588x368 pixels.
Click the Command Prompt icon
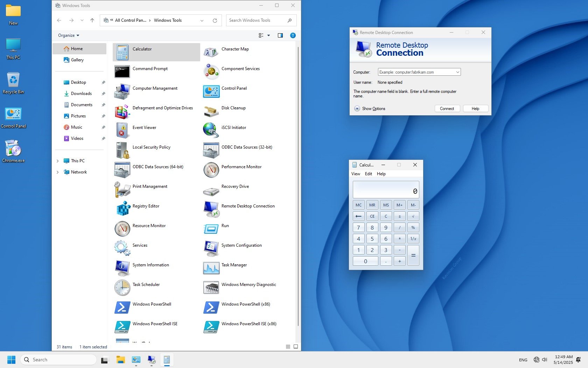point(122,71)
